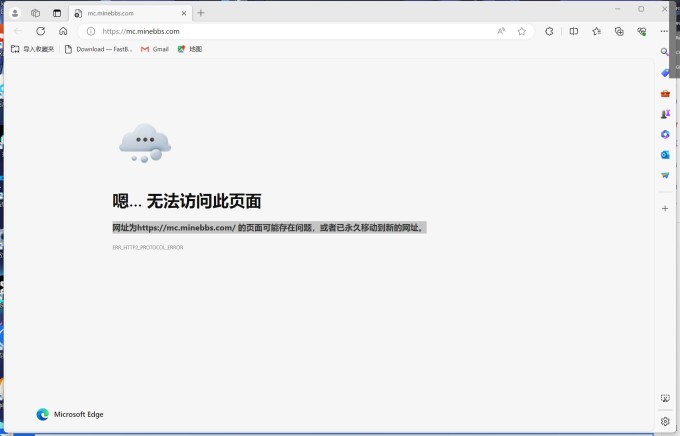680x436 pixels.
Task: Open Download — FastB... bookmark
Action: coord(98,49)
